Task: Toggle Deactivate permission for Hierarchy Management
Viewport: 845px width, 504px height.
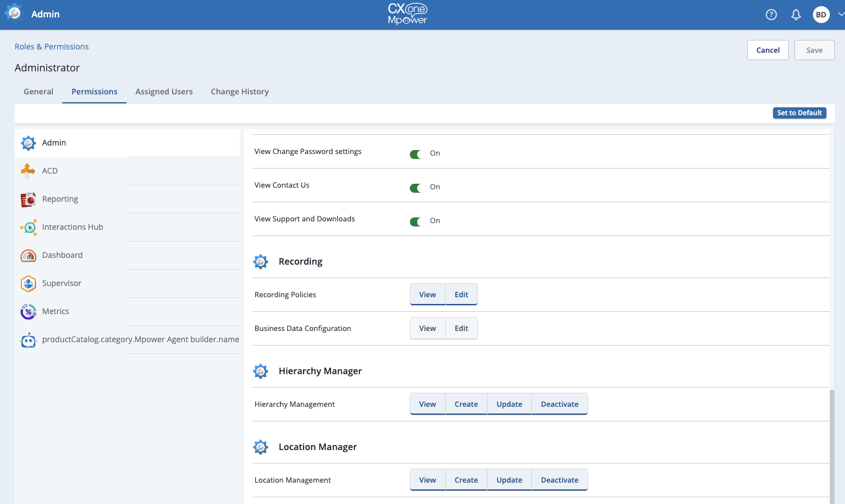Action: tap(559, 404)
